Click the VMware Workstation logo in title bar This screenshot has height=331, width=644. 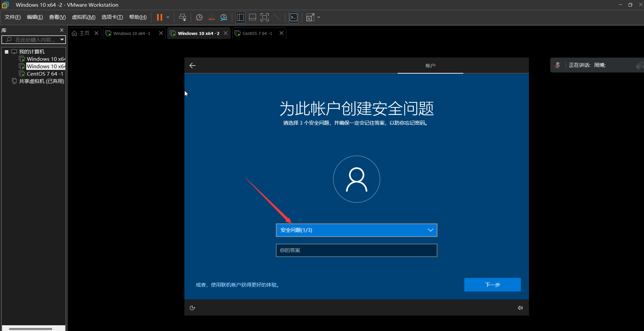pos(5,5)
